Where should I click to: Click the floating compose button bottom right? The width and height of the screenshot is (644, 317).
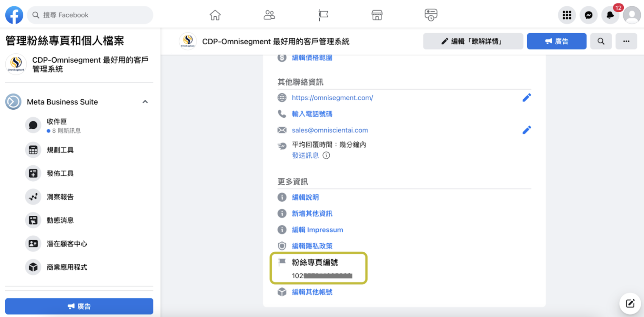630,303
